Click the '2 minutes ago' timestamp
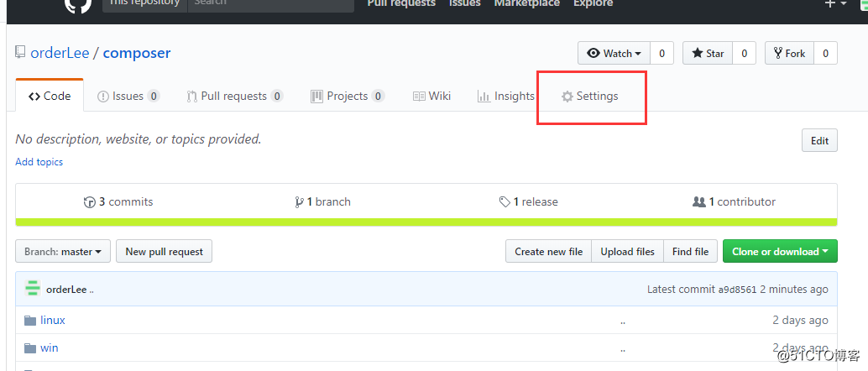 pos(794,289)
